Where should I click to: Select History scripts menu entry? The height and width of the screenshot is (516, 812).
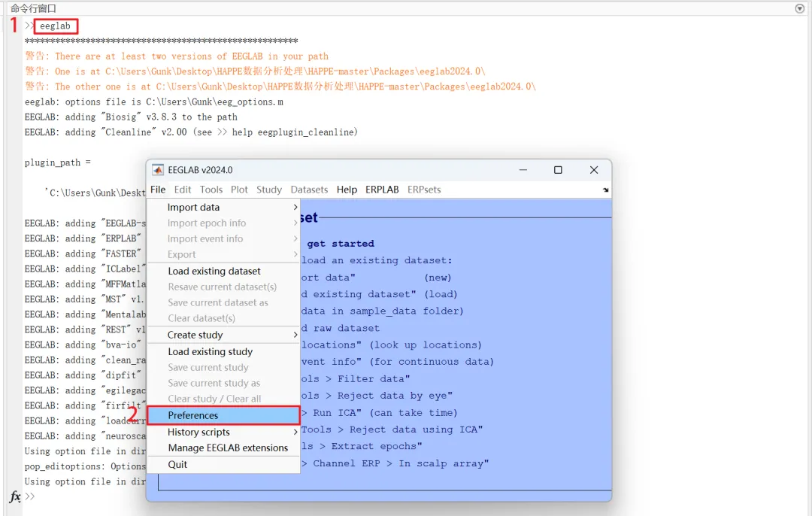click(224, 432)
